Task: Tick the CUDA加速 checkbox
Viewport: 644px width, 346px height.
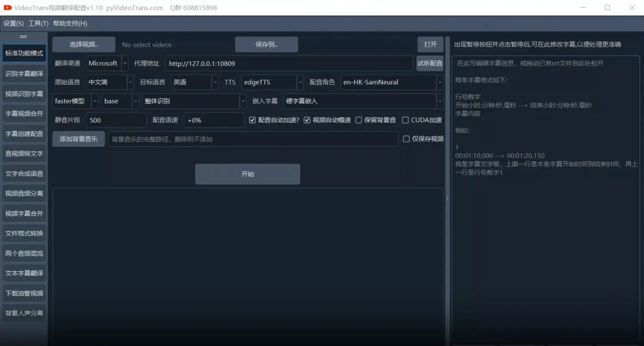Action: pyautogui.click(x=405, y=120)
